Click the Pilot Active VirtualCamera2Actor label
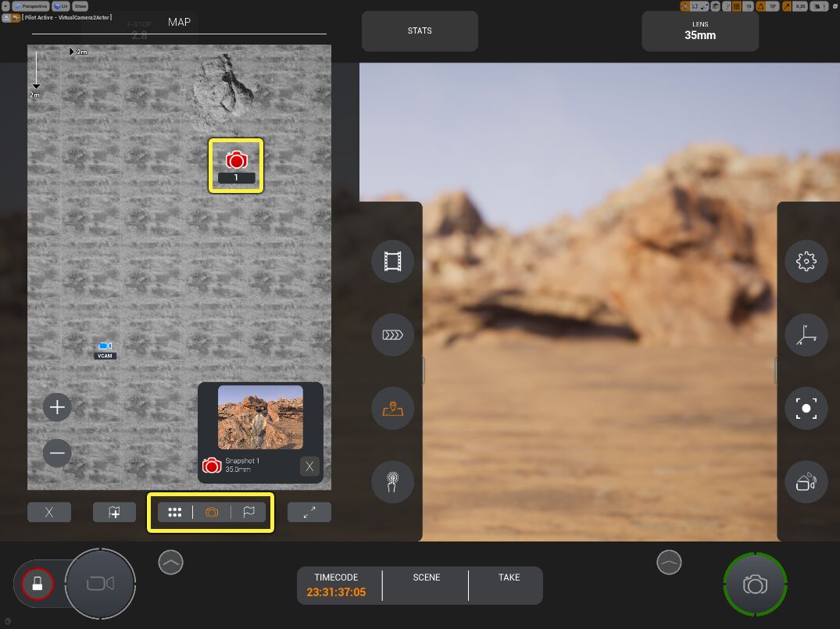Screen dimensions: 840x629 point(67,18)
